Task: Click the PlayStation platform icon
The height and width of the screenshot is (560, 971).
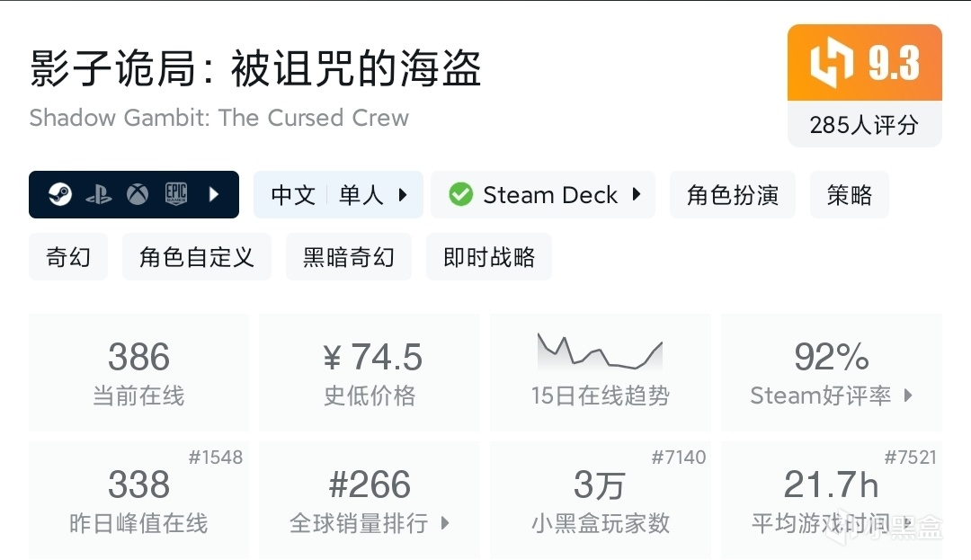Action: coord(99,195)
